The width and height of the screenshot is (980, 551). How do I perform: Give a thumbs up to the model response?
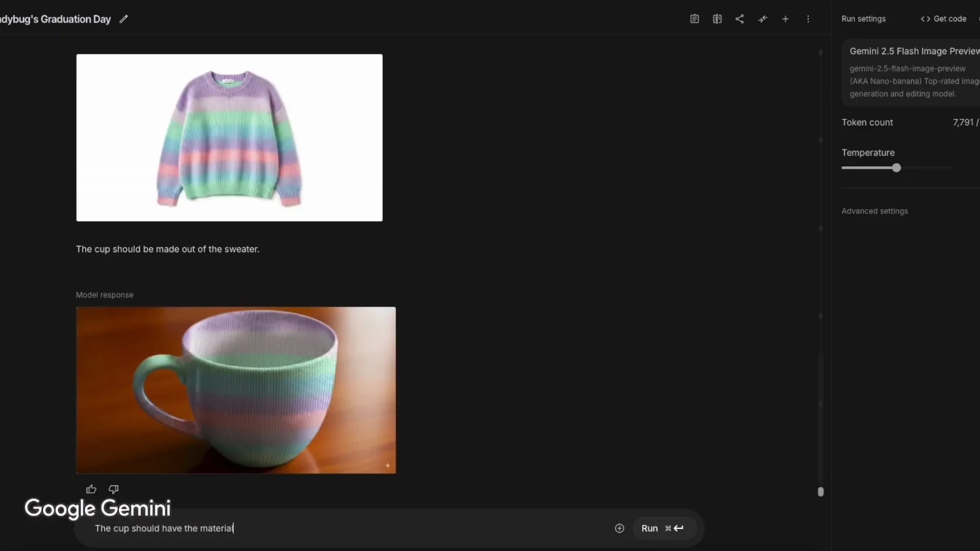(x=91, y=489)
